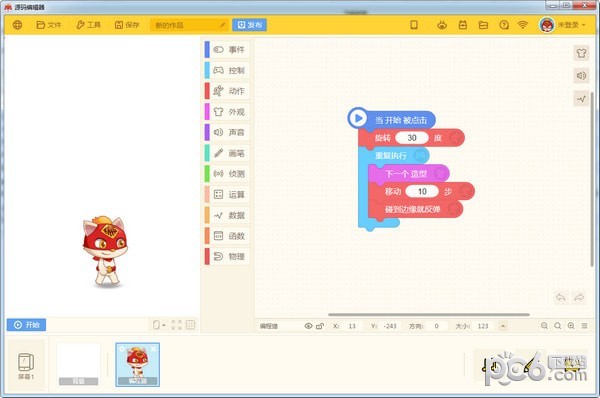
Task: Zoom out the workspace
Action: (544, 326)
